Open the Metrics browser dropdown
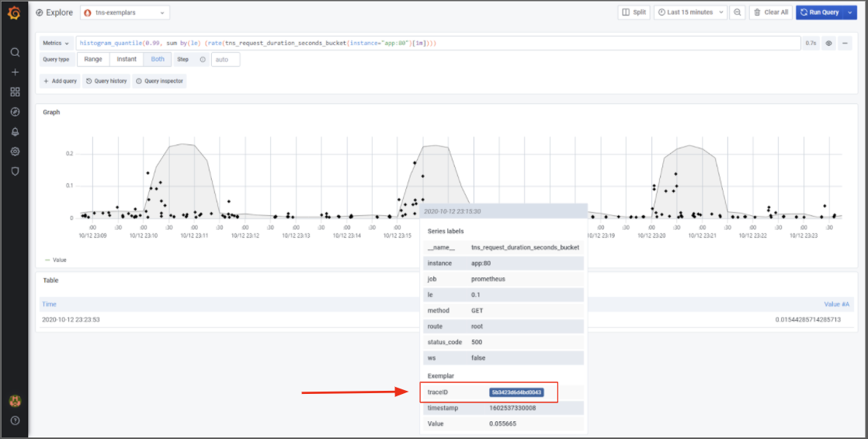 click(x=57, y=44)
